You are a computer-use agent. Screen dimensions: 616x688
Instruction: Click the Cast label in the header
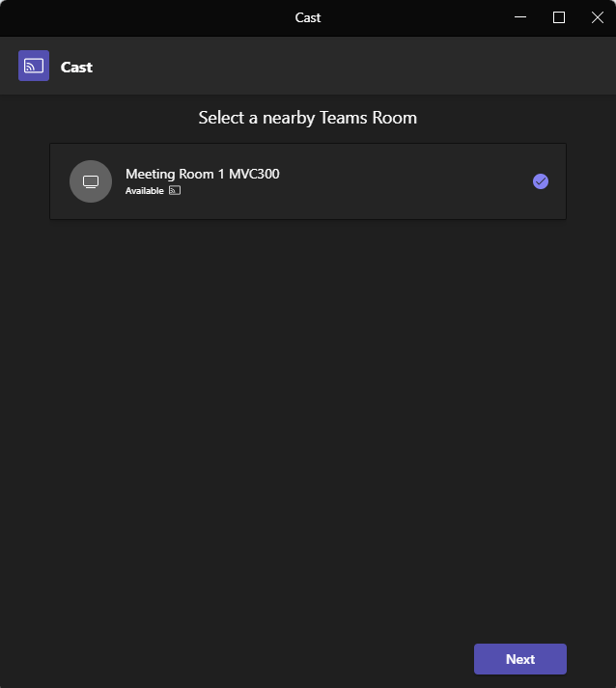76,67
